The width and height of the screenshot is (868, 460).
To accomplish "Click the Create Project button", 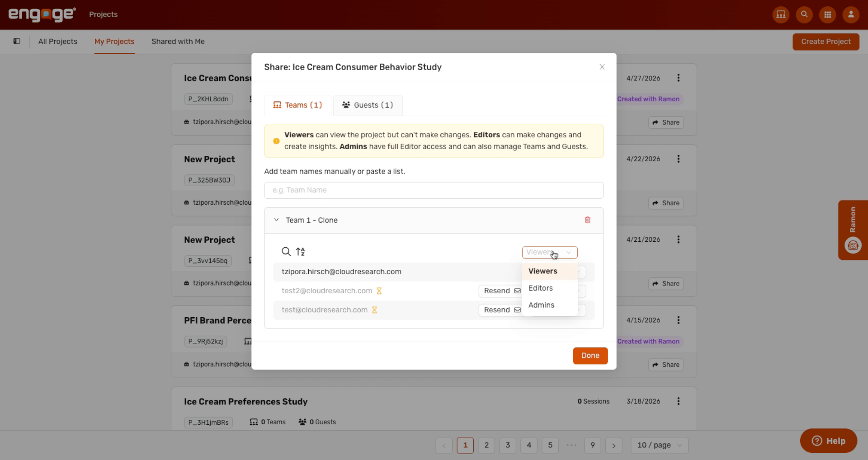I will 826,42.
